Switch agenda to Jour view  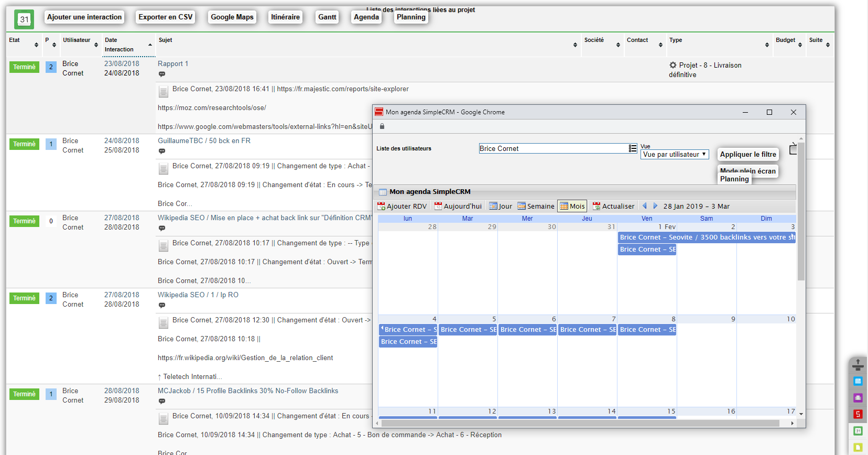click(501, 206)
